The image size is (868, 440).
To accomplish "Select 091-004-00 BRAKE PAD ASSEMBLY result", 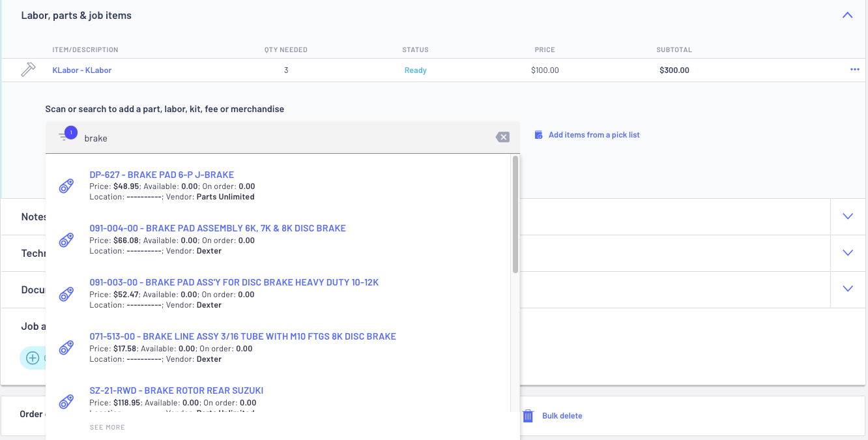I will [x=218, y=228].
